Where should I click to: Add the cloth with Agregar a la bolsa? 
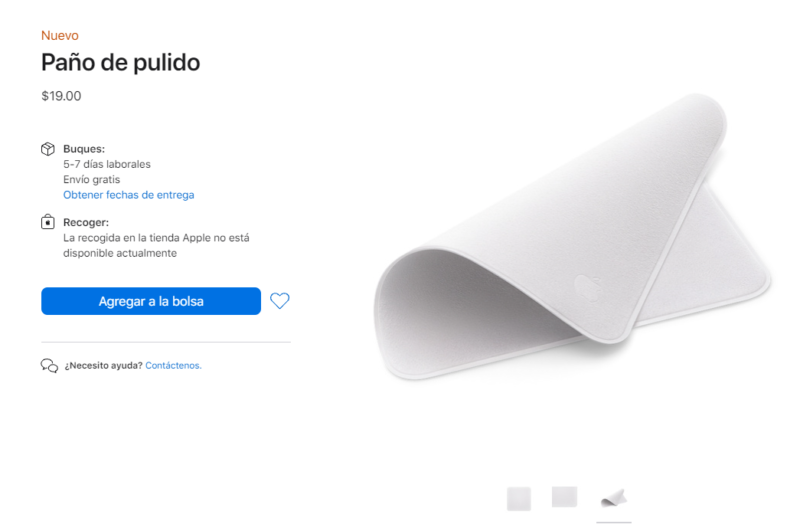click(x=151, y=301)
